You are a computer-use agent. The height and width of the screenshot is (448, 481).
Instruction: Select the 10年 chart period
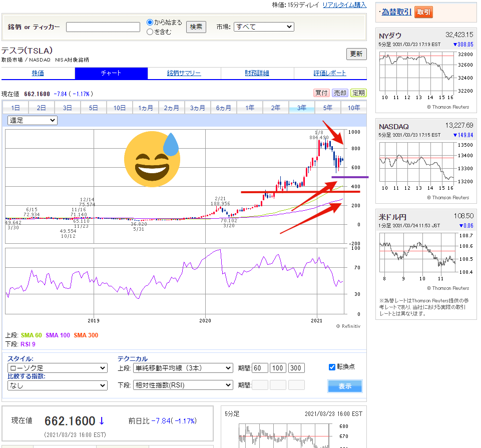pos(354,108)
